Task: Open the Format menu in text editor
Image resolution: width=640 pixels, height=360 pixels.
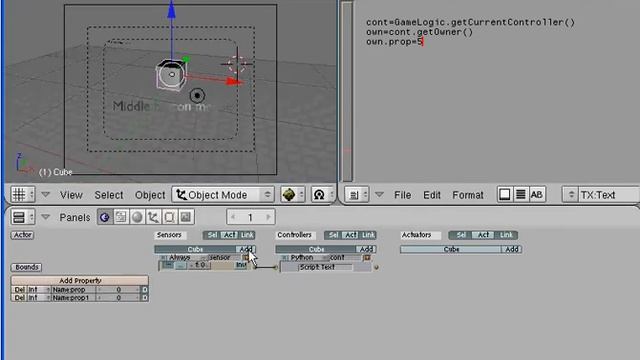Action: 468,195
